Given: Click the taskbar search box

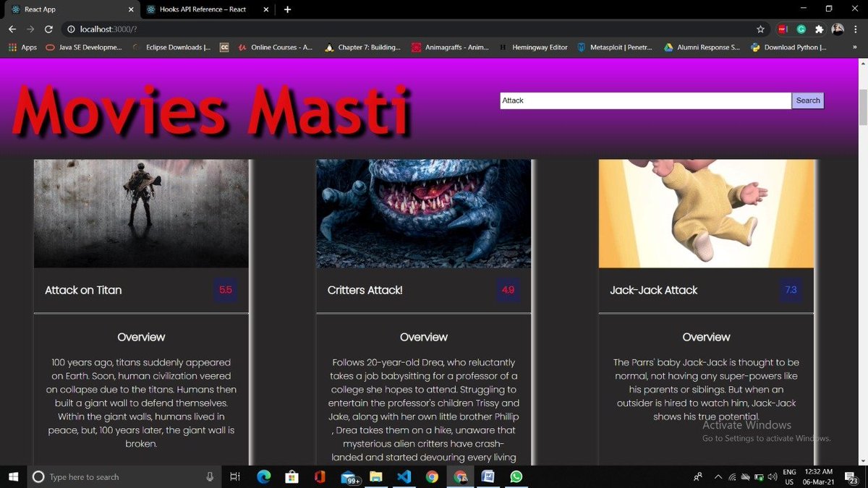Looking at the screenshot, I should [123, 476].
